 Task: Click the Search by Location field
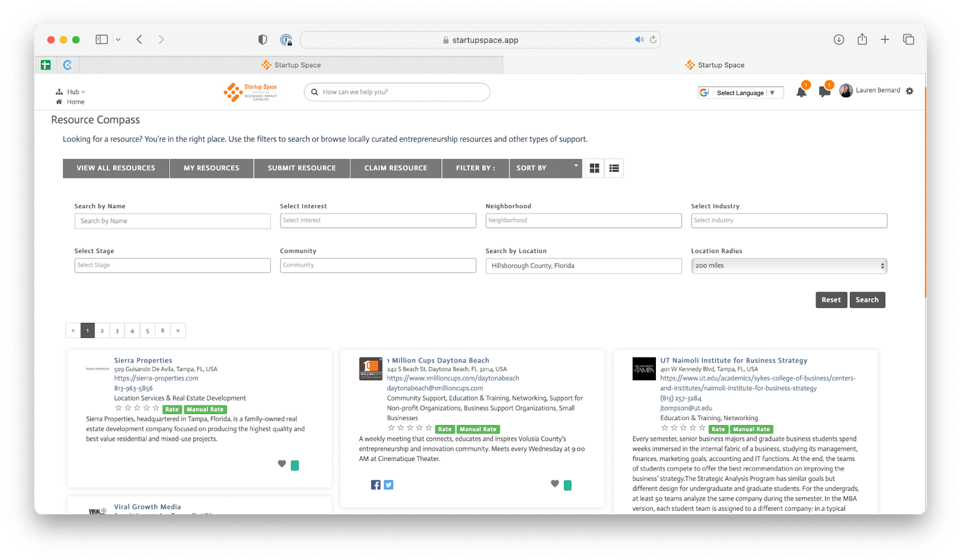click(583, 266)
